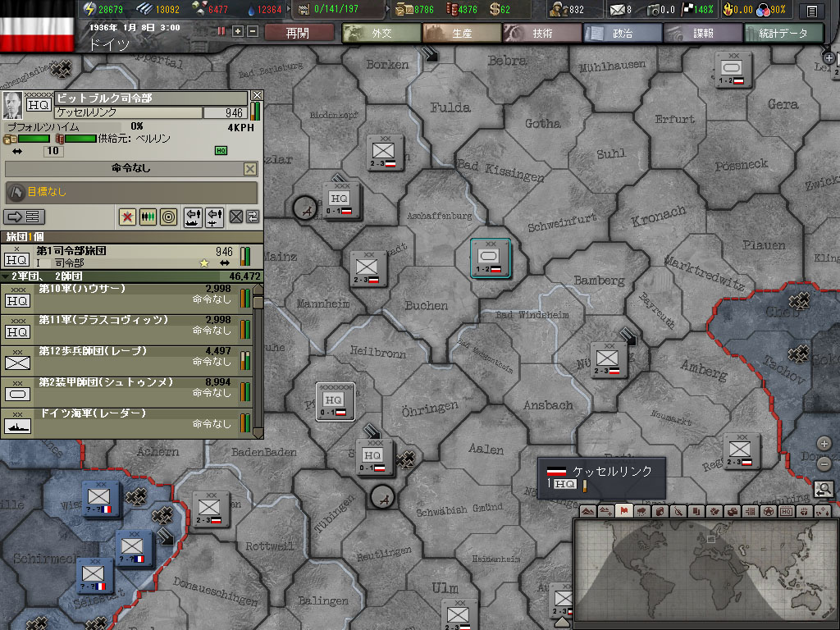Image resolution: width=840 pixels, height=630 pixels.
Task: Click the energy resource lightning icon
Action: [x=89, y=8]
